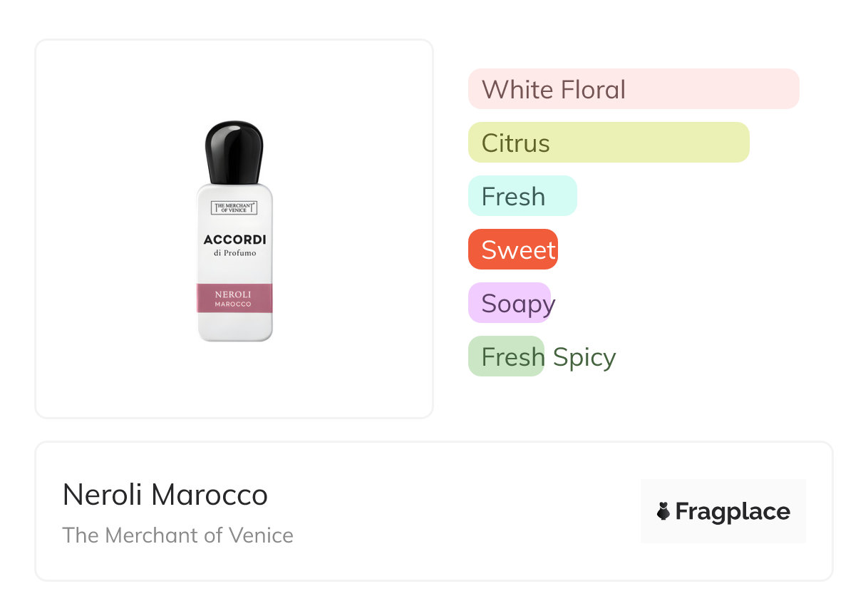The width and height of the screenshot is (868, 616).
Task: Open The Merchant of Venice brand subtitle
Action: click(177, 535)
